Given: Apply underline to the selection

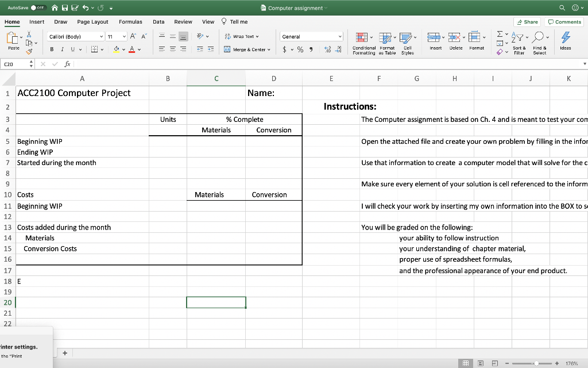Looking at the screenshot, I should (x=72, y=49).
